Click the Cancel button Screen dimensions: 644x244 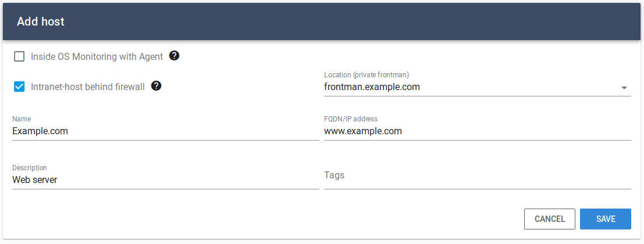550,219
